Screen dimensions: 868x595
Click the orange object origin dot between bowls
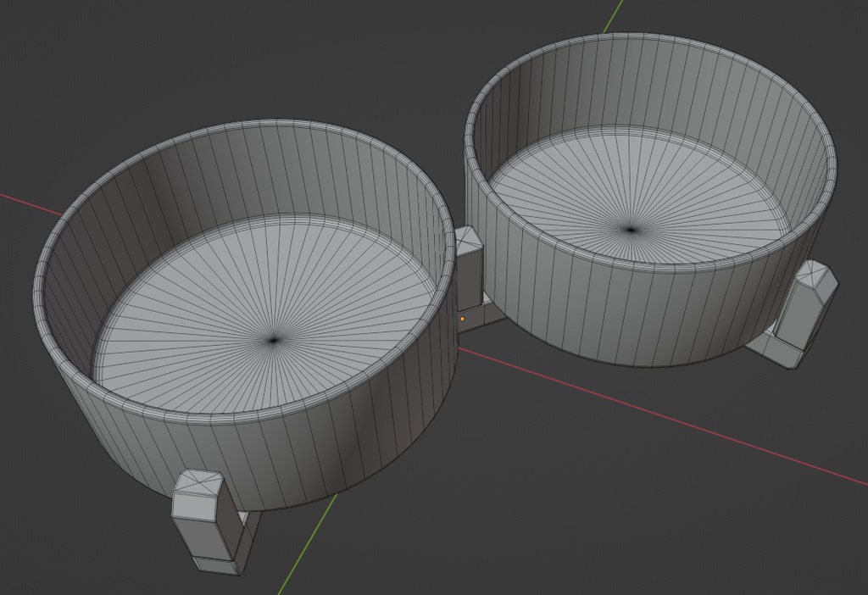coord(463,319)
